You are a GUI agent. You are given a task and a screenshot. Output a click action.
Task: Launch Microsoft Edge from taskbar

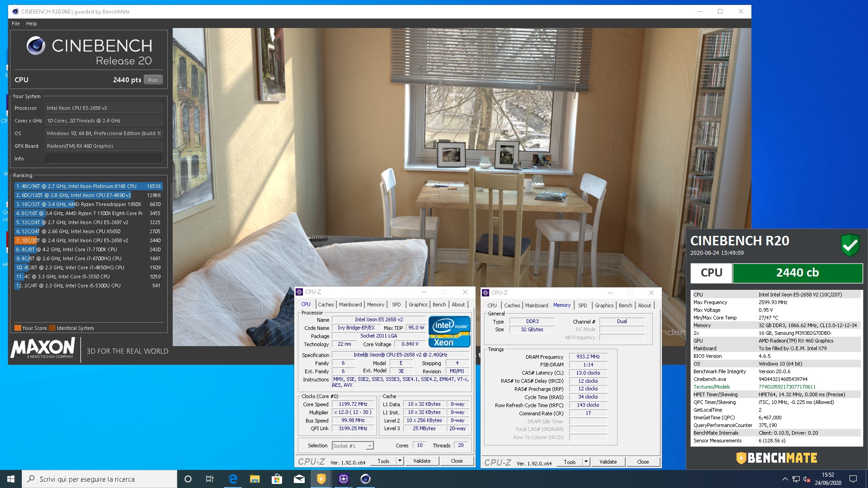[x=233, y=479]
